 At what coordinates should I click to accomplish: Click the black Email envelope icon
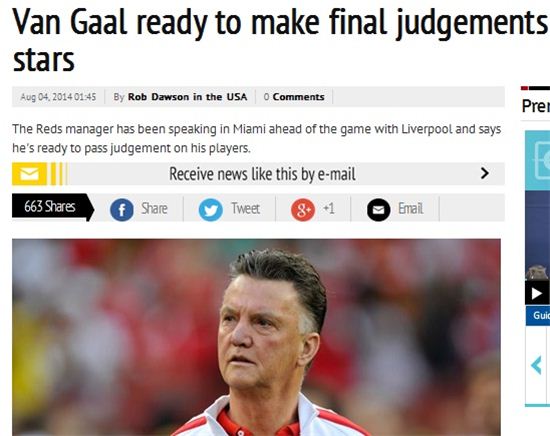click(x=378, y=210)
